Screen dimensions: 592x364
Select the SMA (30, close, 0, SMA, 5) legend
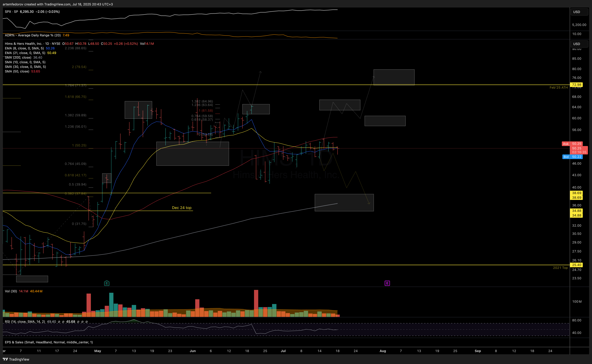point(25,67)
